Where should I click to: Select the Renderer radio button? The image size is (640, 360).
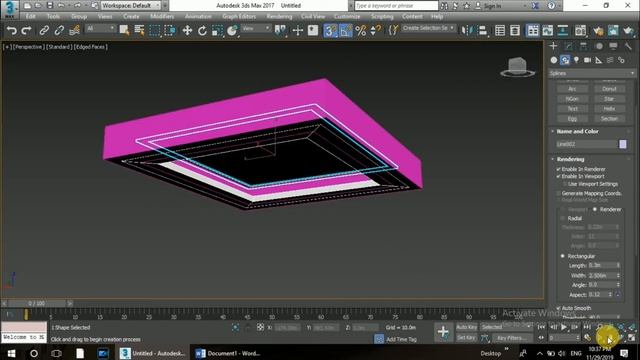[x=595, y=209]
